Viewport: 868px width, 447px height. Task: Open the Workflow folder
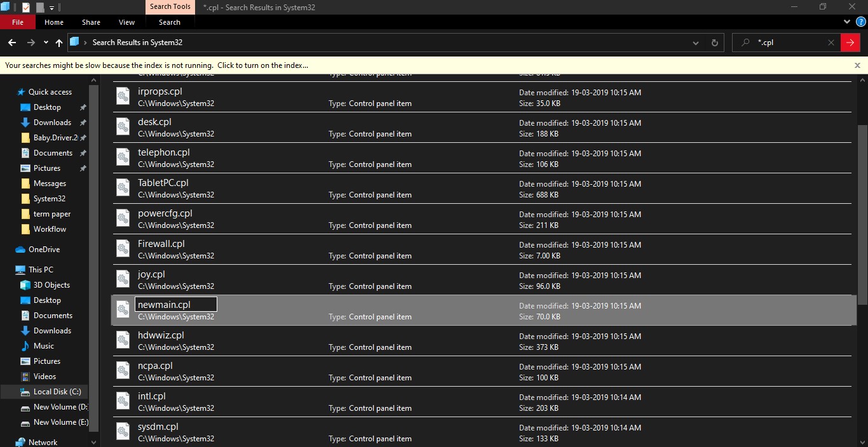[50, 229]
